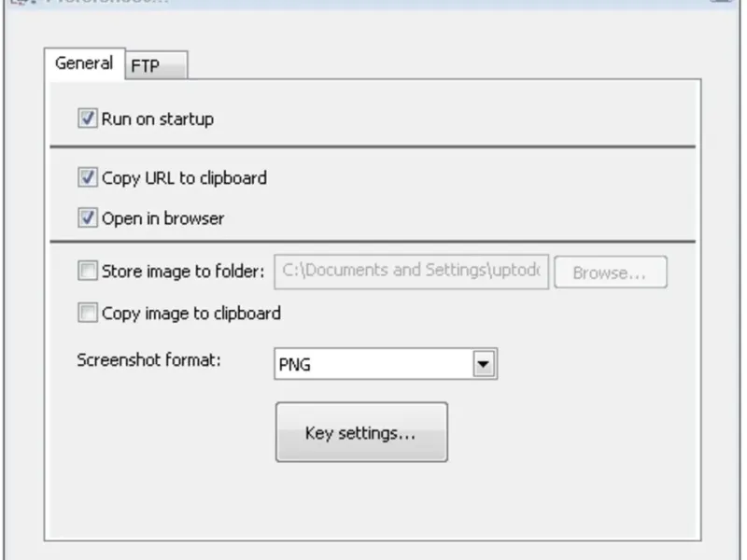The width and height of the screenshot is (747, 560).
Task: Open the PNG screenshot format combo box
Action: point(373,365)
